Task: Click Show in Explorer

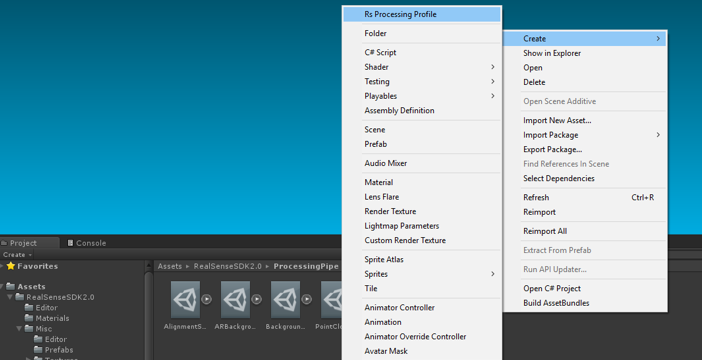Action: click(x=585, y=53)
